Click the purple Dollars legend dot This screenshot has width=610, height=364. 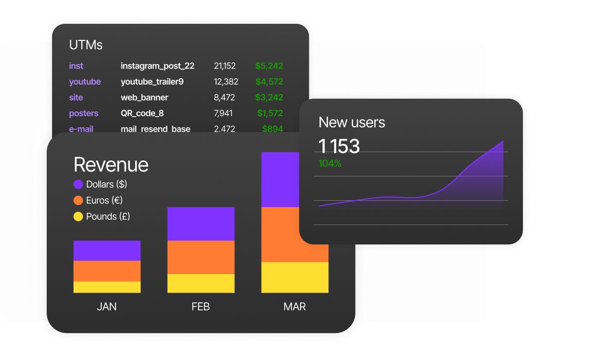[x=78, y=185]
